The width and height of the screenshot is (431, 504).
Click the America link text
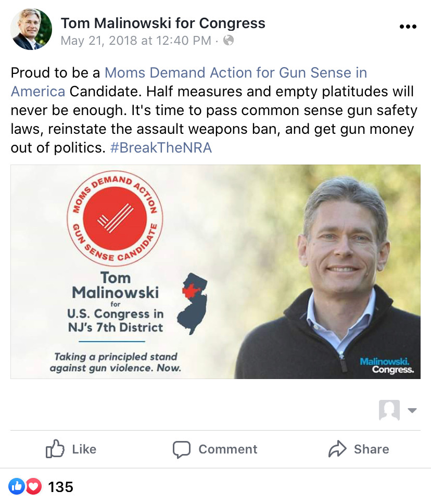click(38, 92)
